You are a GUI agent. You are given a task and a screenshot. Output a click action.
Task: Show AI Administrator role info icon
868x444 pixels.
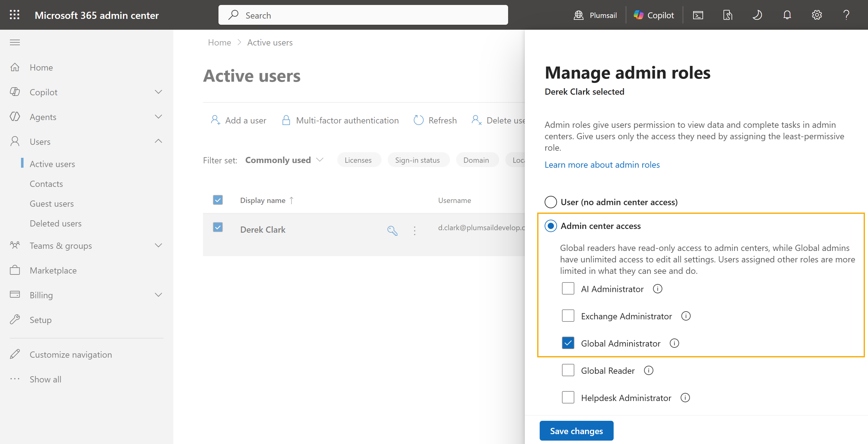657,289
